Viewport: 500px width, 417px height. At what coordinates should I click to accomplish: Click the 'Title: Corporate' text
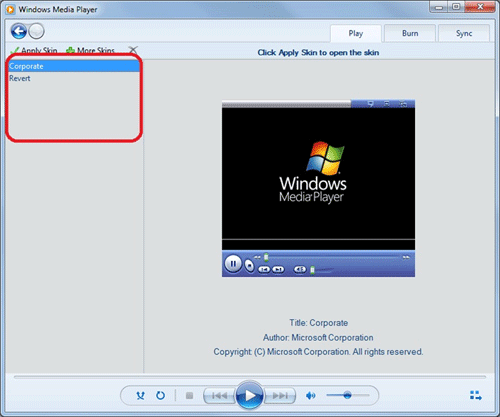point(319,323)
